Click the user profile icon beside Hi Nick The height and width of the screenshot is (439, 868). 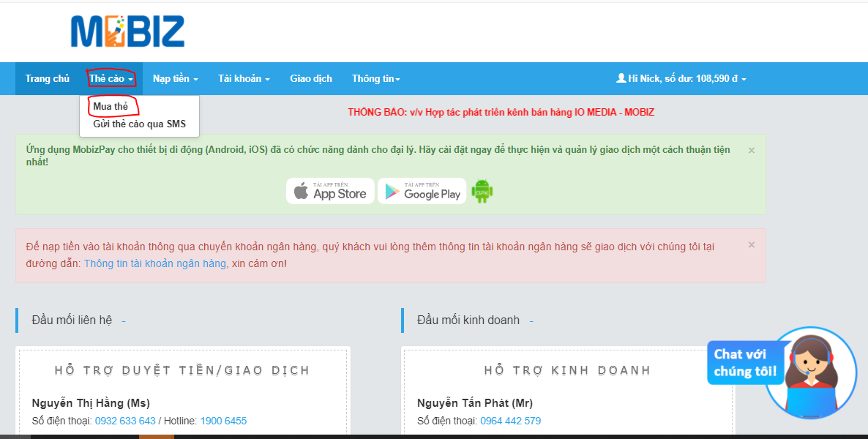[x=621, y=78]
